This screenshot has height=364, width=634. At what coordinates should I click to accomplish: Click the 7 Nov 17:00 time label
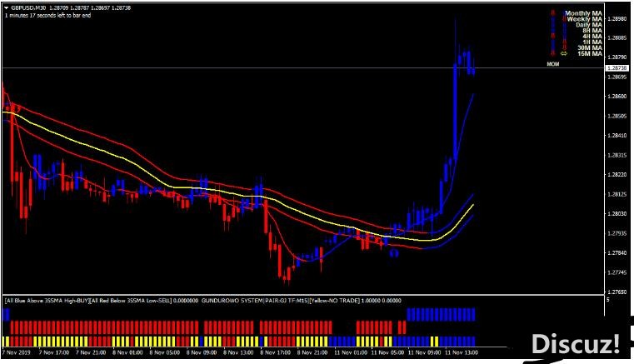54,352
